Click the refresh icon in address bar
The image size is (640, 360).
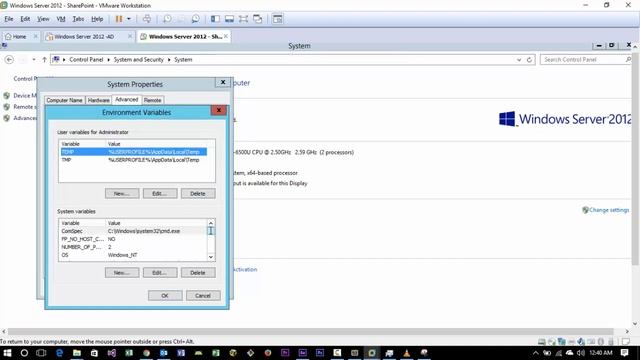[529, 60]
